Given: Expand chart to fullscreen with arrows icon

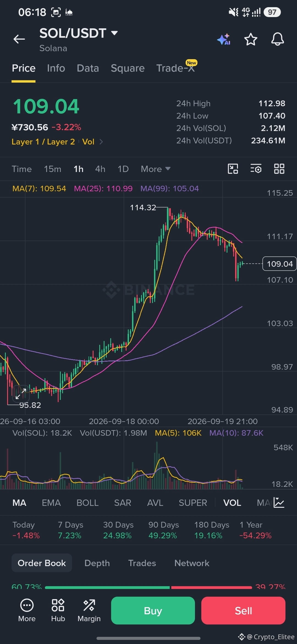Looking at the screenshot, I should tap(21, 394).
